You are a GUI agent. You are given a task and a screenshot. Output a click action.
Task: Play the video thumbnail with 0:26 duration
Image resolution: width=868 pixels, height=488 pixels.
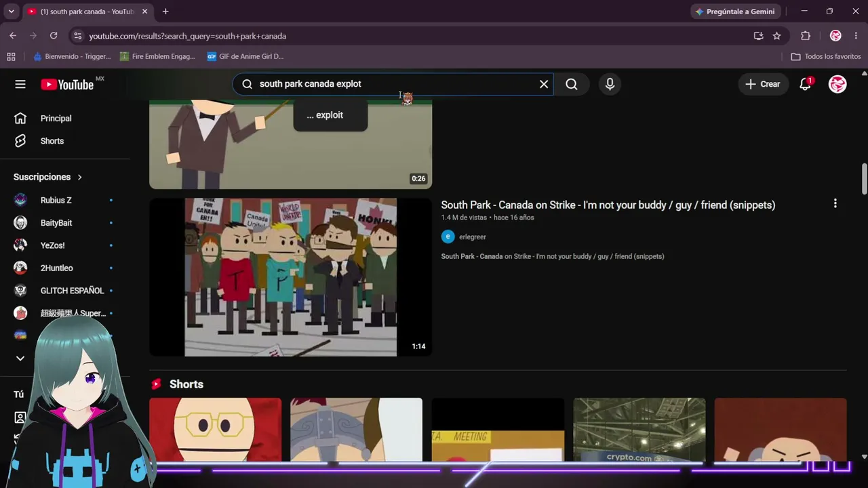point(290,145)
